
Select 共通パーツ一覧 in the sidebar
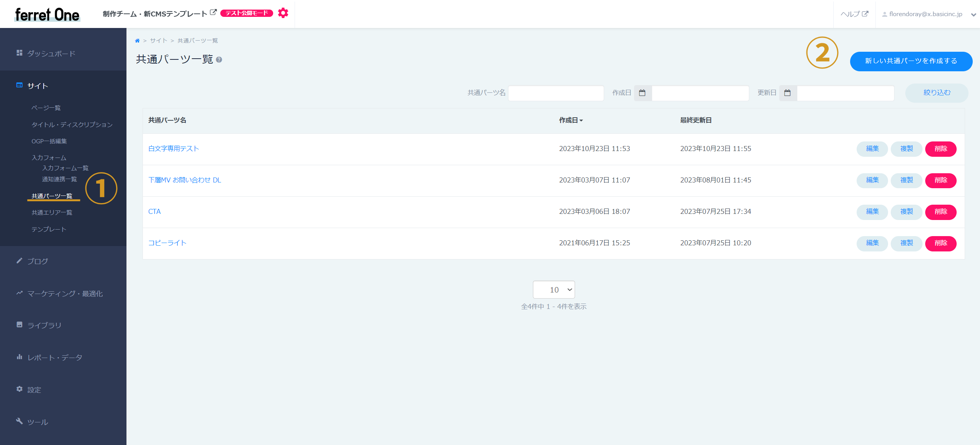point(52,196)
